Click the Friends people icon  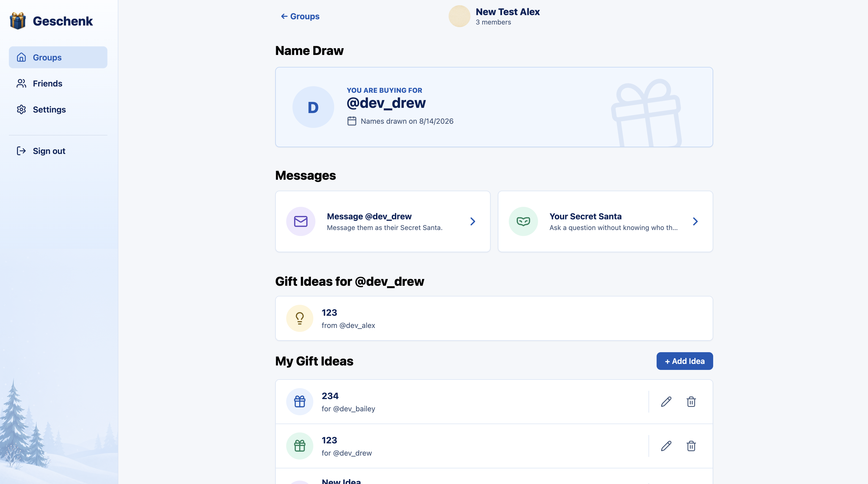(21, 83)
